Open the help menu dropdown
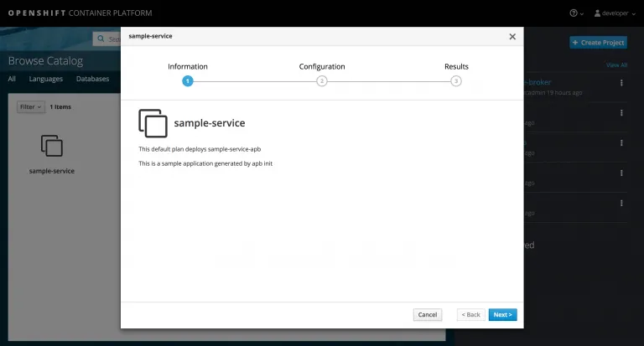The height and width of the screenshot is (346, 644). click(x=576, y=13)
